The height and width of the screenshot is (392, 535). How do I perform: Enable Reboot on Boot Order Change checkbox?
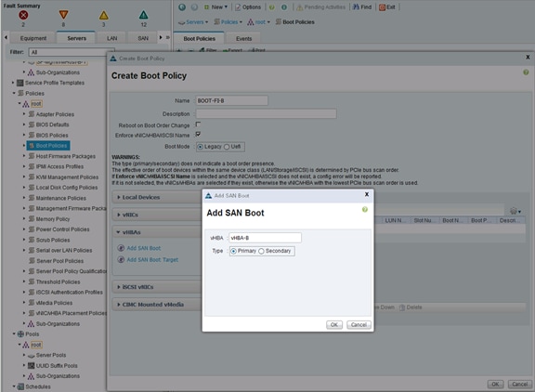(198, 124)
